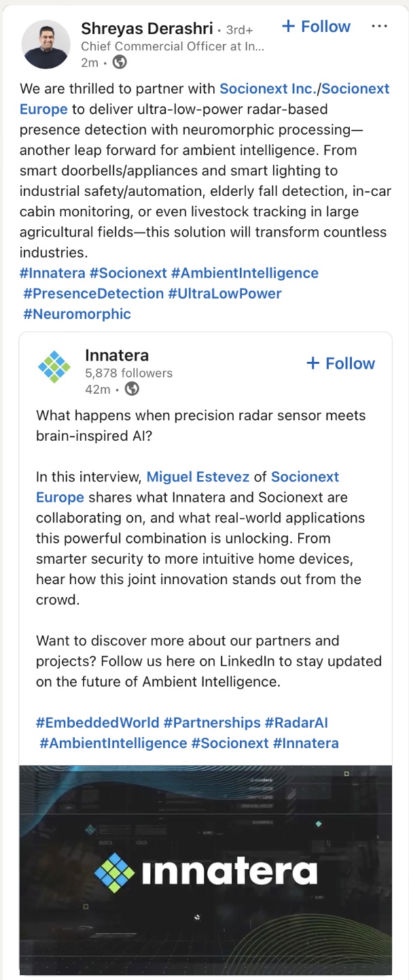Open Shreyas Derashri's profile photo
The height and width of the screenshot is (980, 409).
click(x=46, y=44)
